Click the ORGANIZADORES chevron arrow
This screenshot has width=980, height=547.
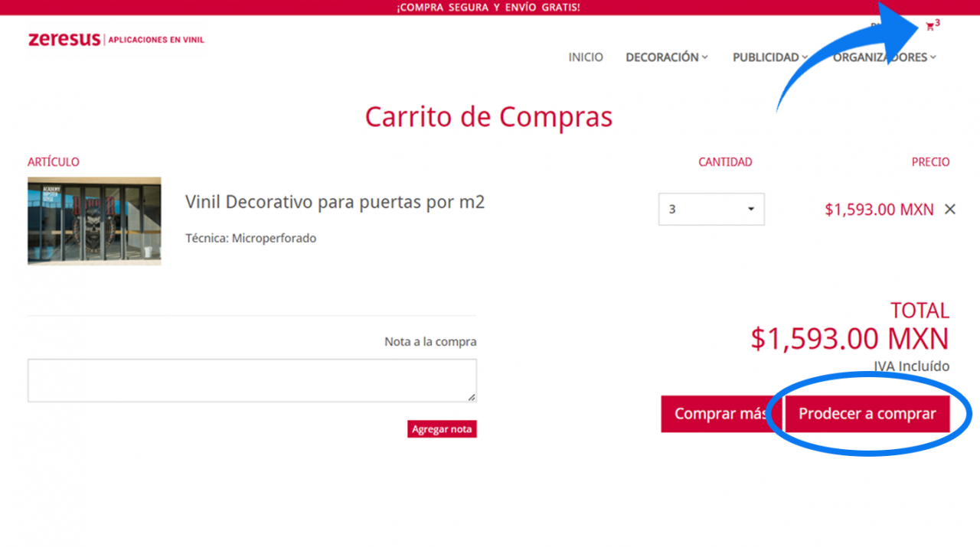[x=933, y=57]
